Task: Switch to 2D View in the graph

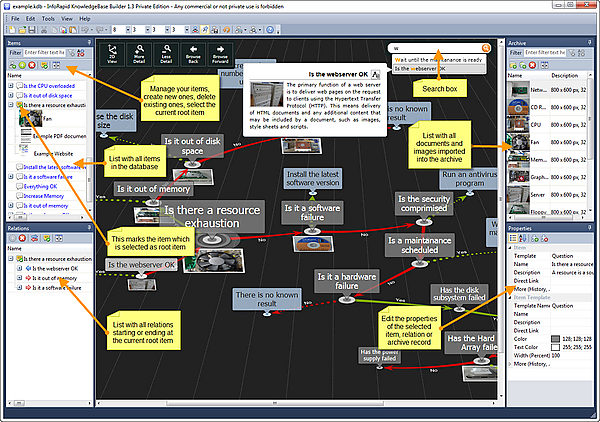Action: 112,54
